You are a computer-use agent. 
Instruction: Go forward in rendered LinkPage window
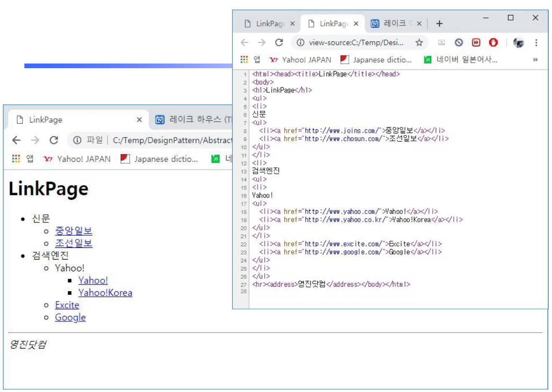(35, 140)
